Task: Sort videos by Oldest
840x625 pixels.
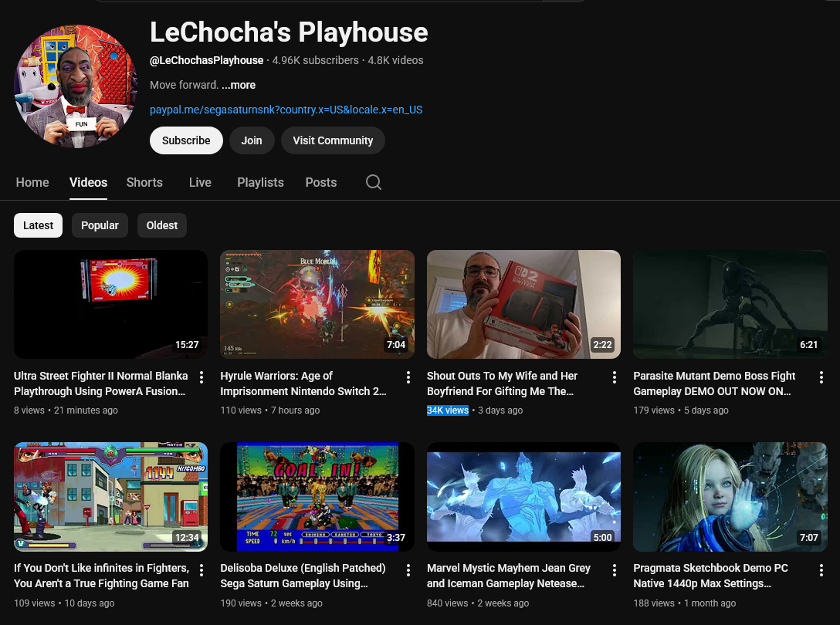Action: (x=162, y=225)
